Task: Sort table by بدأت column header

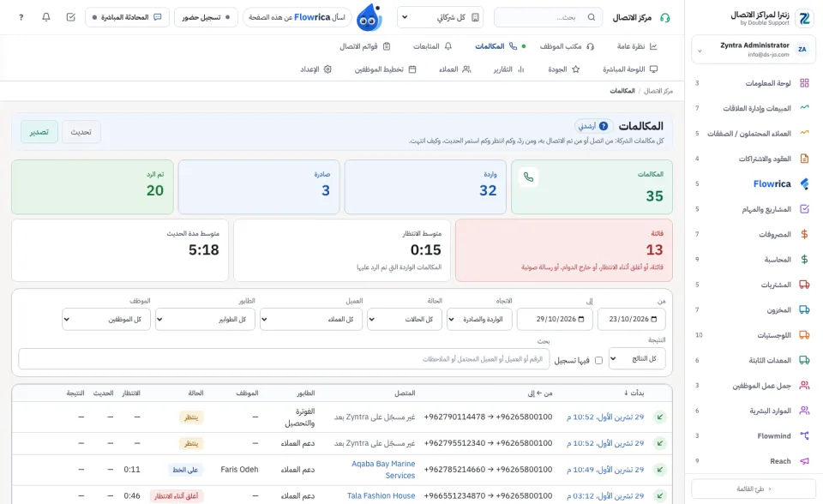Action: [x=634, y=393]
